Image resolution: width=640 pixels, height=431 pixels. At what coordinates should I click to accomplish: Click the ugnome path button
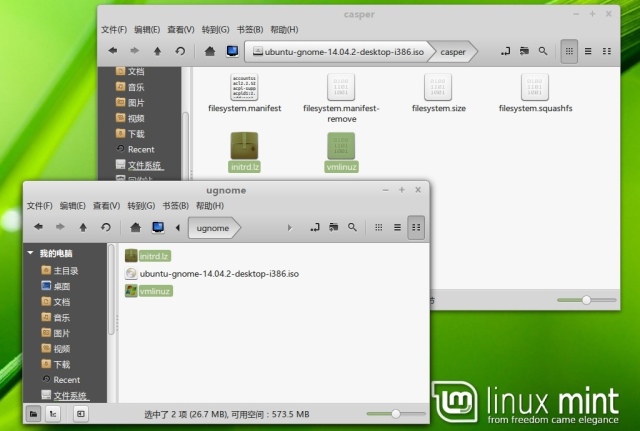click(213, 228)
